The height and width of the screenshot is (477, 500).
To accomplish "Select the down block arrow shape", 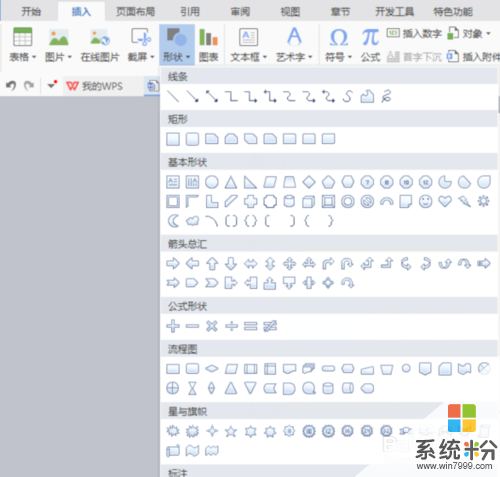I will click(x=231, y=264).
